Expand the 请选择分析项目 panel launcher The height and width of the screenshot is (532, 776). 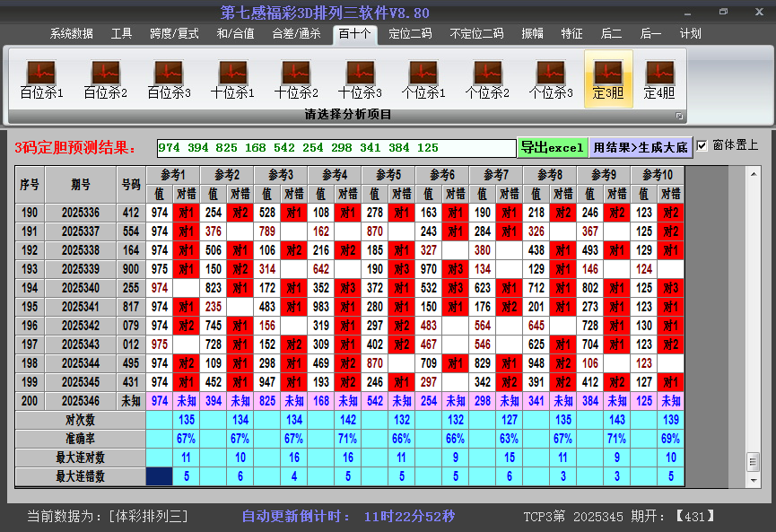click(x=679, y=116)
